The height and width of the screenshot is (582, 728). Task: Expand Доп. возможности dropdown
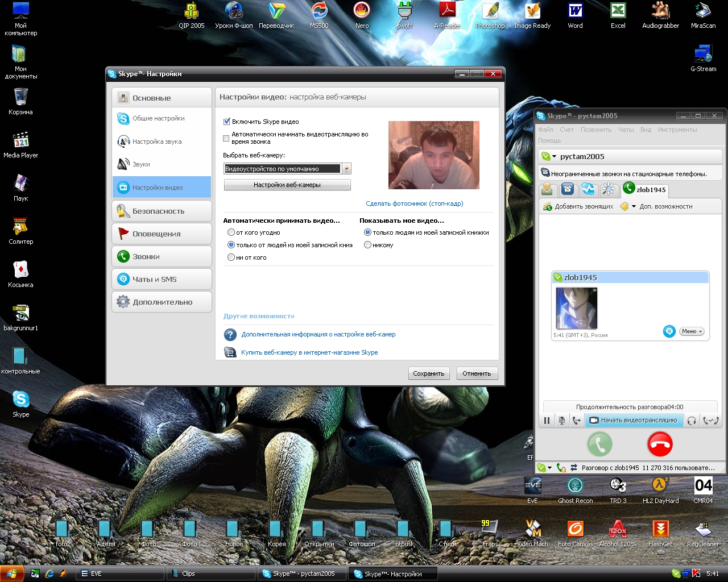(x=660, y=206)
